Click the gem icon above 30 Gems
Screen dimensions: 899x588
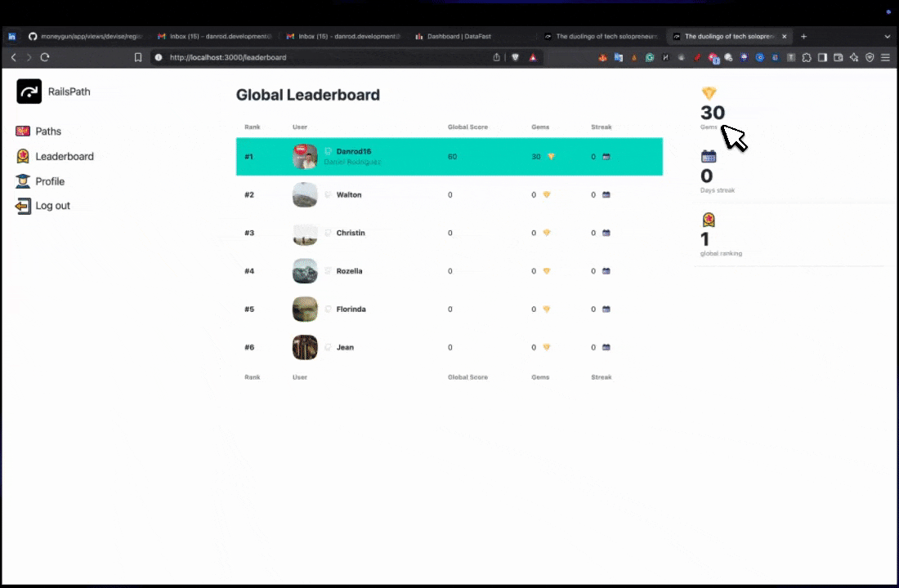pyautogui.click(x=709, y=94)
